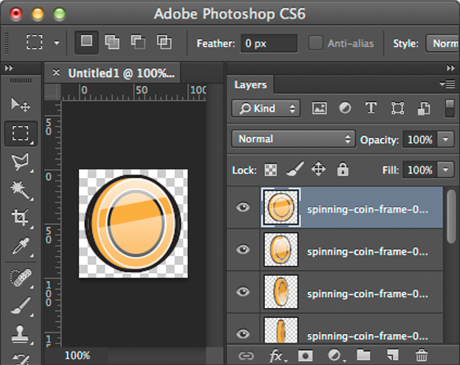Screen dimensions: 460x365
Task: Create a new layer group folder
Action: (364, 355)
